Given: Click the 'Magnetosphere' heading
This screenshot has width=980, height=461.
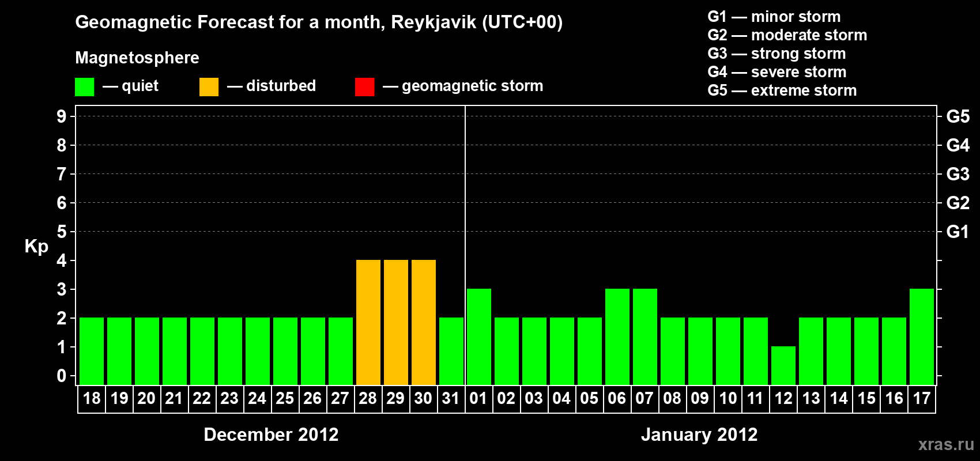Looking at the screenshot, I should click(137, 58).
